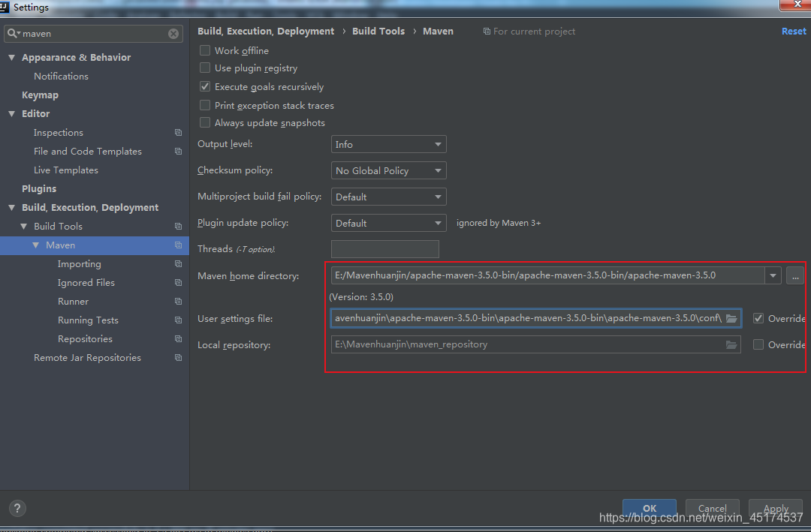Select Ignored Files under Maven
Viewport: 811px width, 532px height.
pos(86,283)
